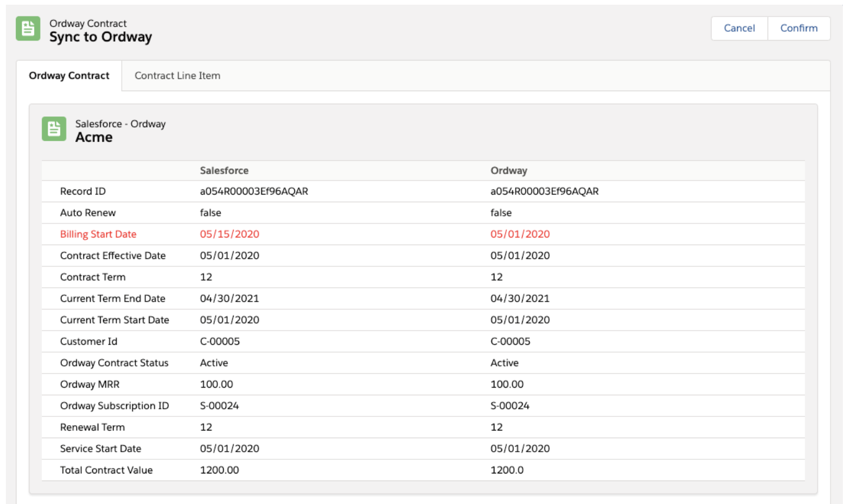Confirm the sync to Ordway
The image size is (847, 504).
(799, 28)
